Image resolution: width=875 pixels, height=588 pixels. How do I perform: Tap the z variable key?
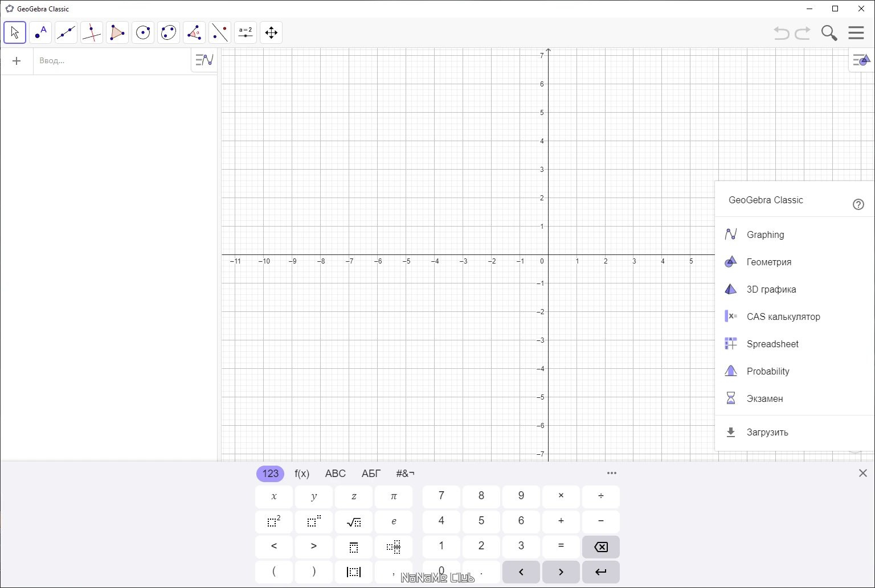354,496
